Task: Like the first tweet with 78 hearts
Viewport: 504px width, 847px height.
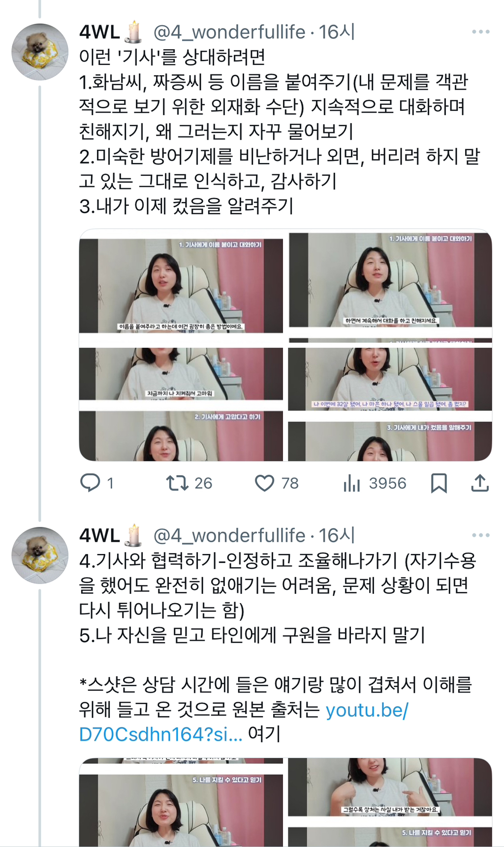Action: pos(277,483)
